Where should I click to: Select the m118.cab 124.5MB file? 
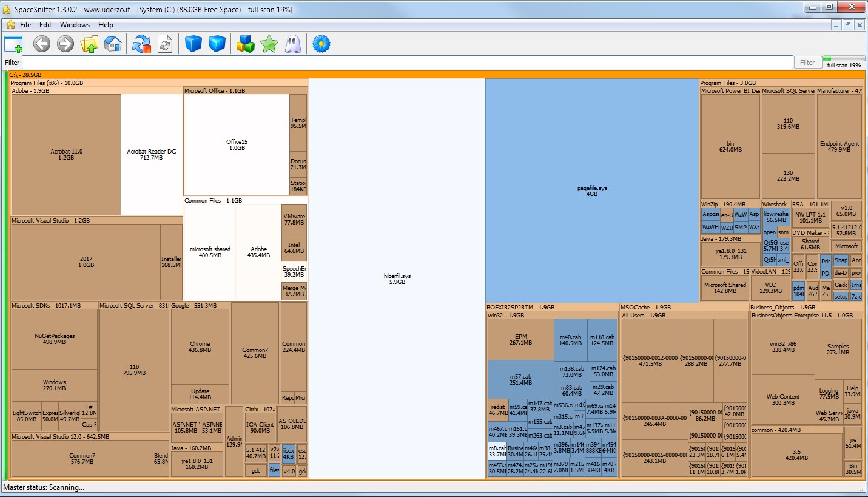click(x=603, y=340)
